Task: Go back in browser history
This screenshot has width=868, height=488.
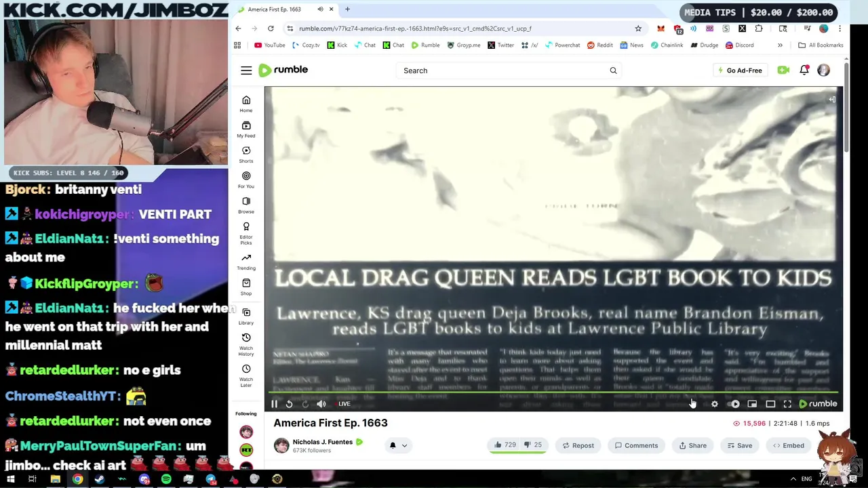Action: click(238, 28)
